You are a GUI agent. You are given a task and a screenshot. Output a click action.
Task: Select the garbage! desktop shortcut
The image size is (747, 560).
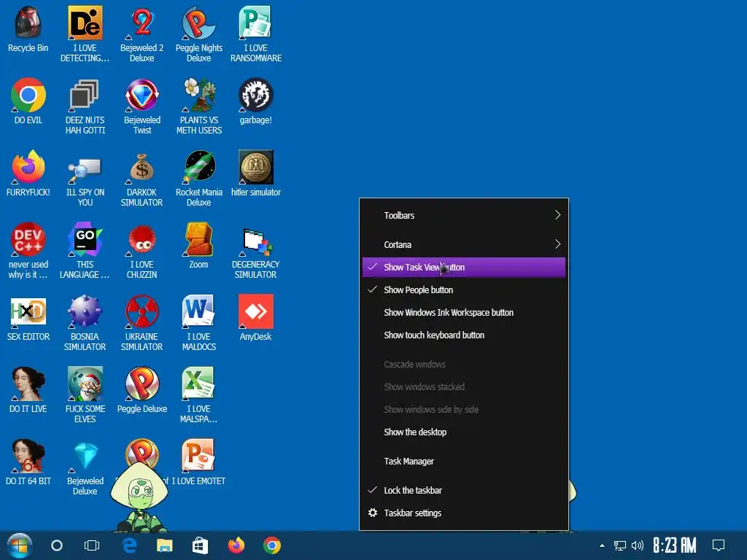coord(256,96)
